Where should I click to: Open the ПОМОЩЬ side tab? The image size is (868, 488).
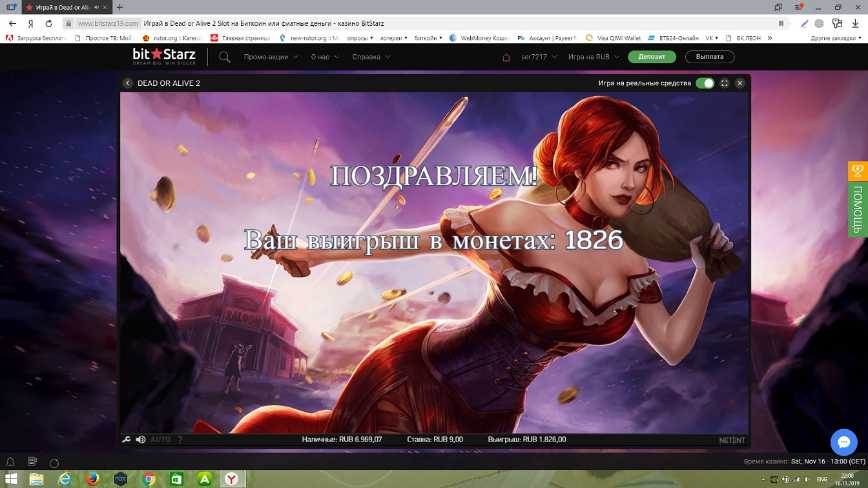pos(858,209)
